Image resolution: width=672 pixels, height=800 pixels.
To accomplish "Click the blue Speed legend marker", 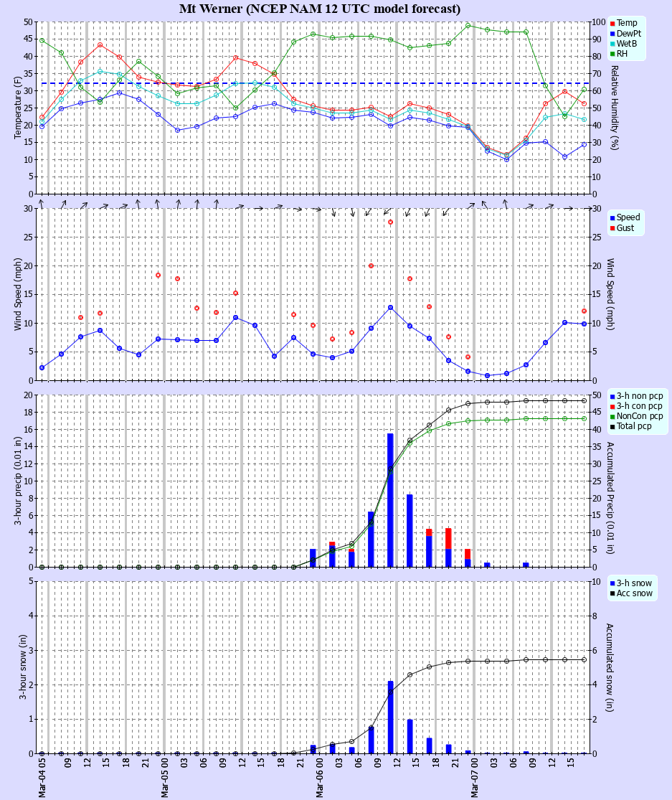I will (611, 219).
